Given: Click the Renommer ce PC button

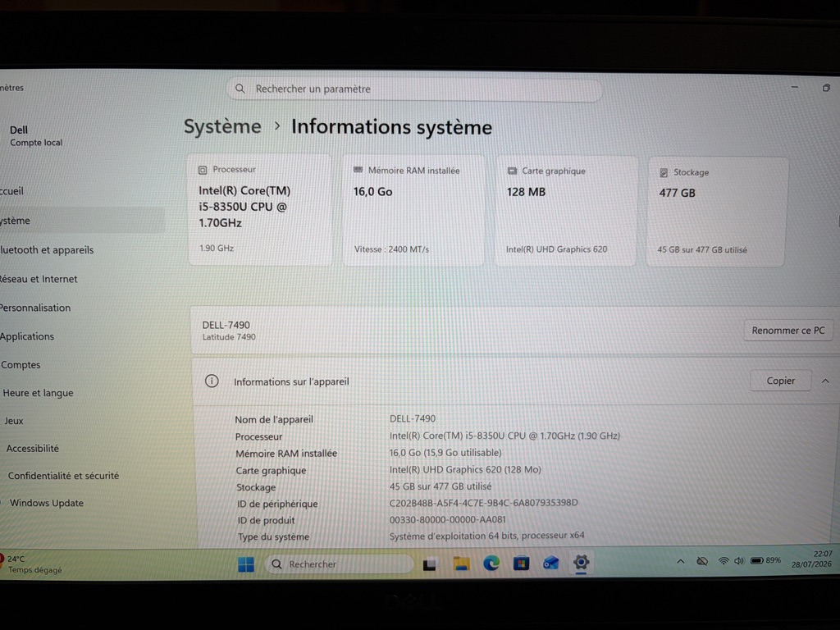Looking at the screenshot, I should coord(788,331).
